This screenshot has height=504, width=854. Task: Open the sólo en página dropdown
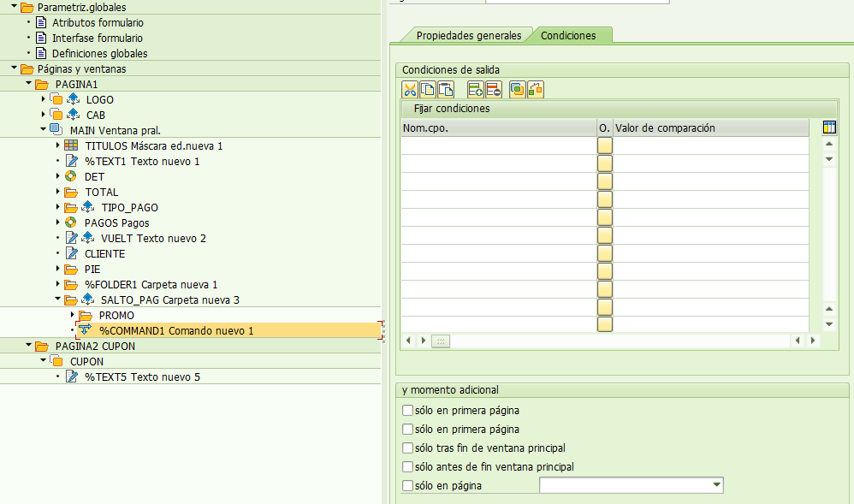click(x=717, y=484)
